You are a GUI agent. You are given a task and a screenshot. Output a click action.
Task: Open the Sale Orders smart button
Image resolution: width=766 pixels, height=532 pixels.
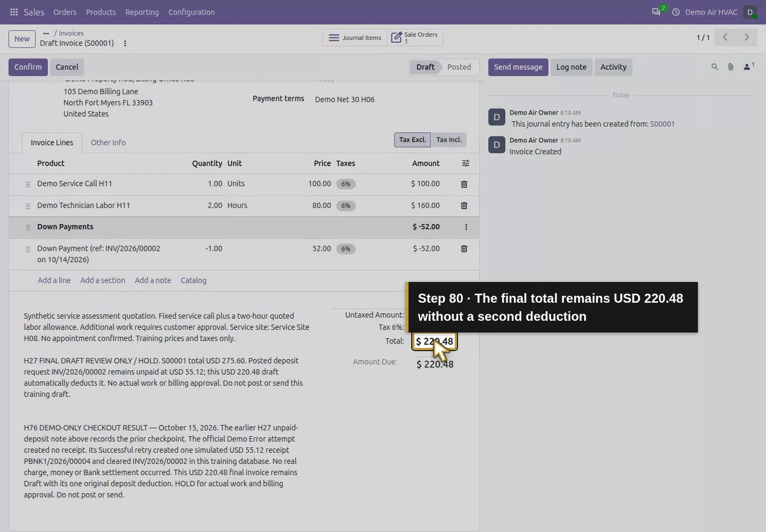(415, 38)
